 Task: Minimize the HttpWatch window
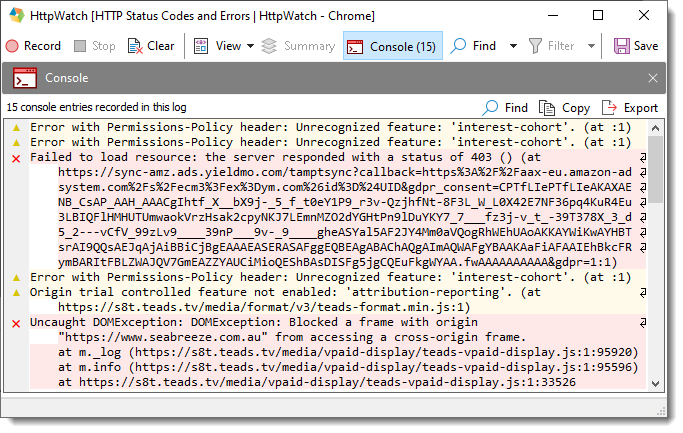[x=553, y=15]
